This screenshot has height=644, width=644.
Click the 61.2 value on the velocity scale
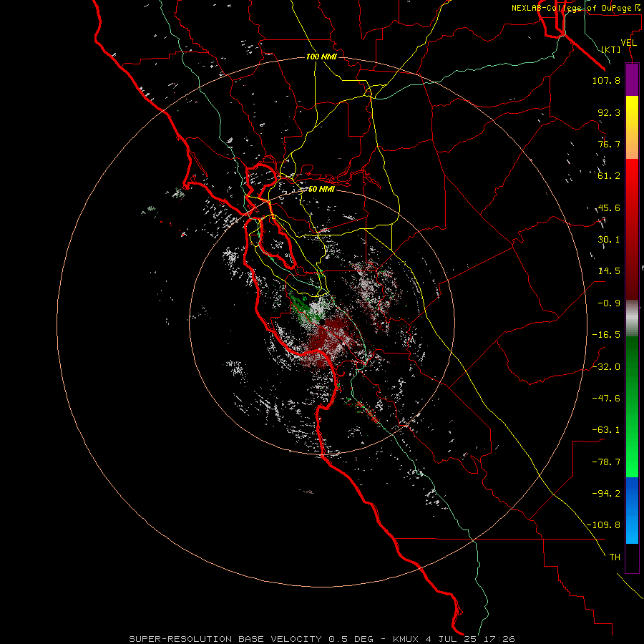(x=609, y=176)
